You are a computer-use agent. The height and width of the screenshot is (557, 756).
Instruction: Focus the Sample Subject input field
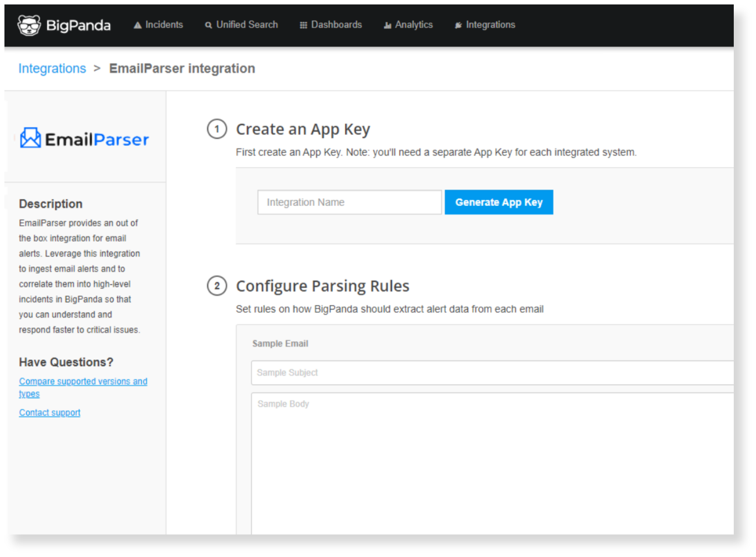492,373
